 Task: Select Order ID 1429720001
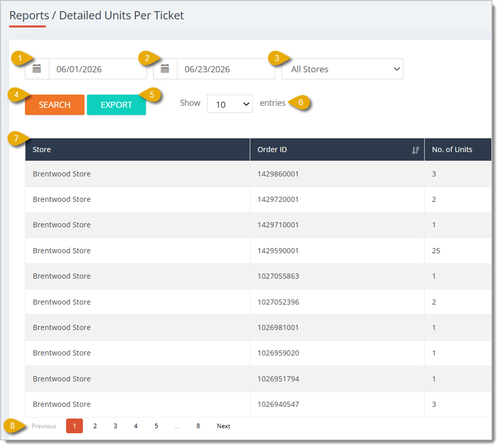(278, 199)
